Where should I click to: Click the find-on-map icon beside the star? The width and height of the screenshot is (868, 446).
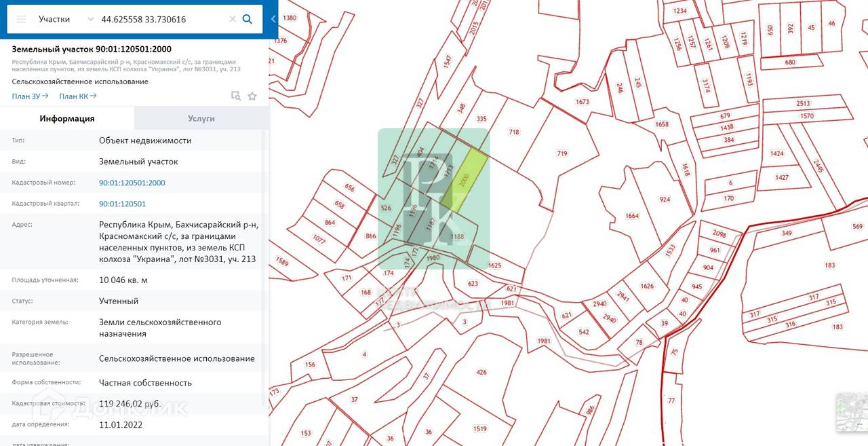pyautogui.click(x=236, y=96)
